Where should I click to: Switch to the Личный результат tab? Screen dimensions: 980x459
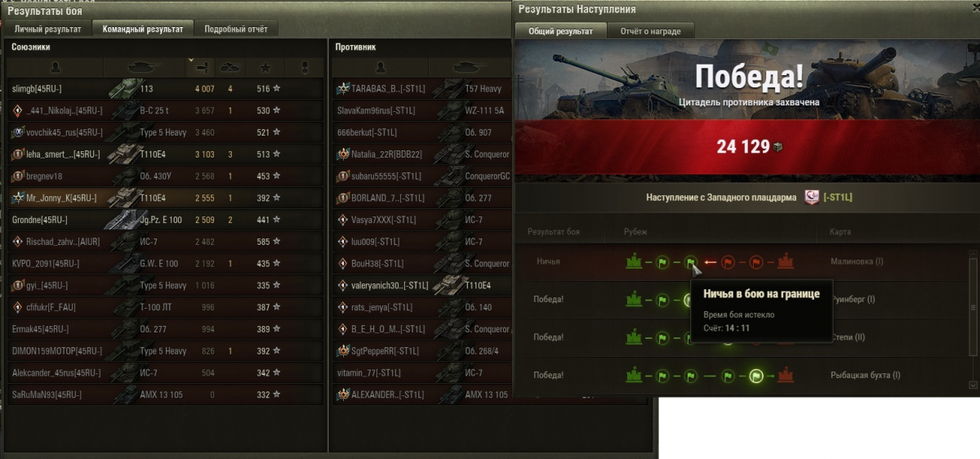coord(48,29)
